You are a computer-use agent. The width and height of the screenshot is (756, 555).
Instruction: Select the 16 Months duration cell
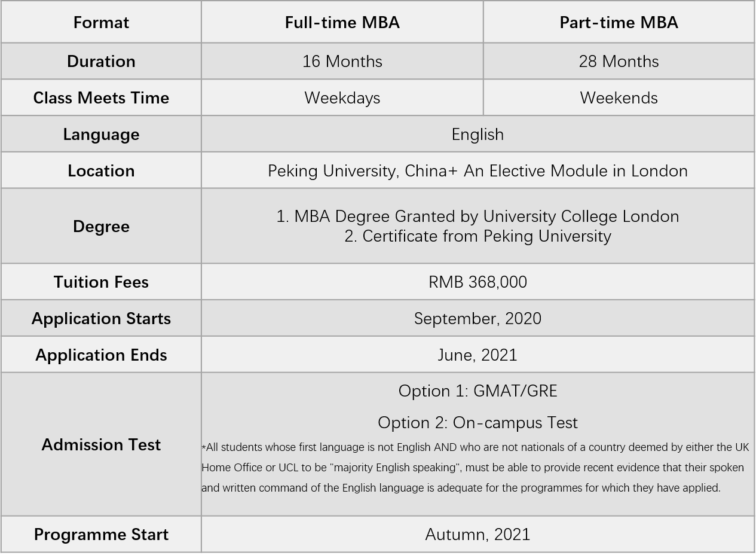coord(342,62)
